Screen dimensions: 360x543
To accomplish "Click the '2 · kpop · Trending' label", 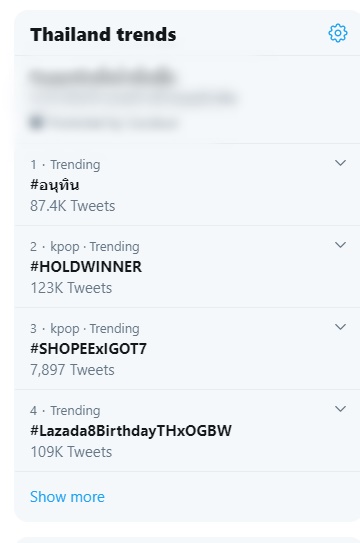I will coord(85,247).
